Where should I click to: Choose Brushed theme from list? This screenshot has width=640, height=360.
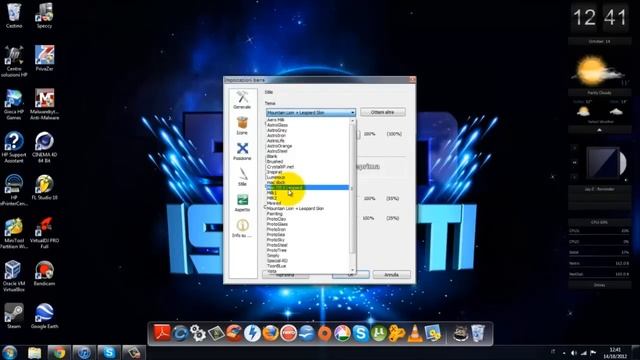click(275, 162)
